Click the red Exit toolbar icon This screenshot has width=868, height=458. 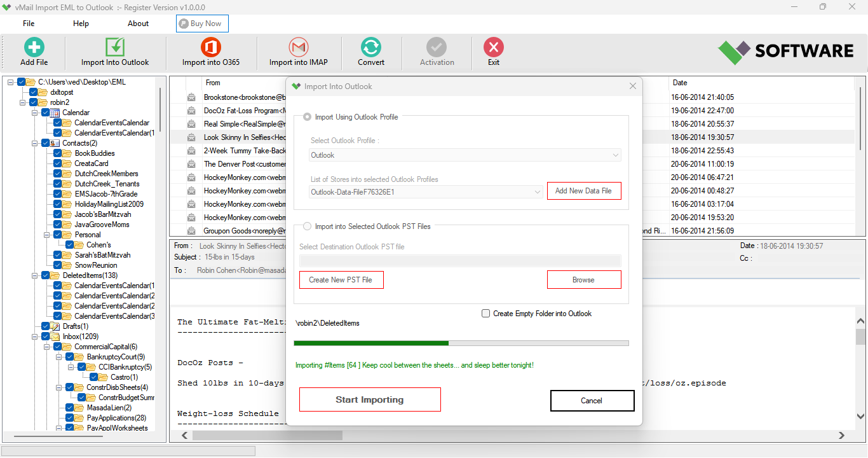tap(494, 47)
